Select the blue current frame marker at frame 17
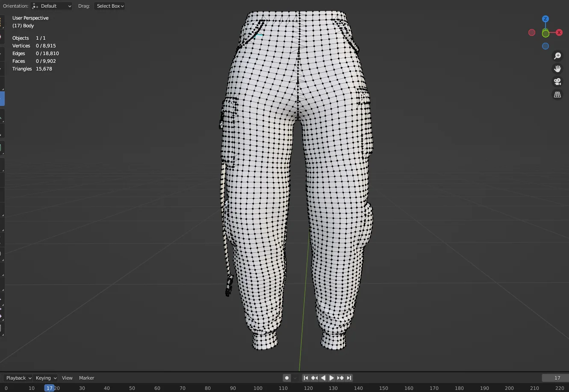 point(50,388)
